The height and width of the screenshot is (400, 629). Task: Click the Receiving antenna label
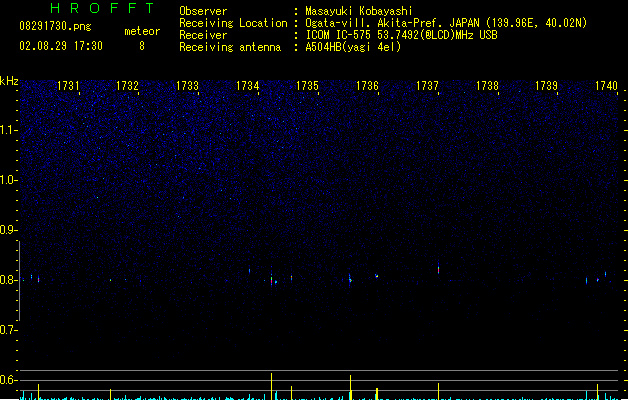coord(230,47)
